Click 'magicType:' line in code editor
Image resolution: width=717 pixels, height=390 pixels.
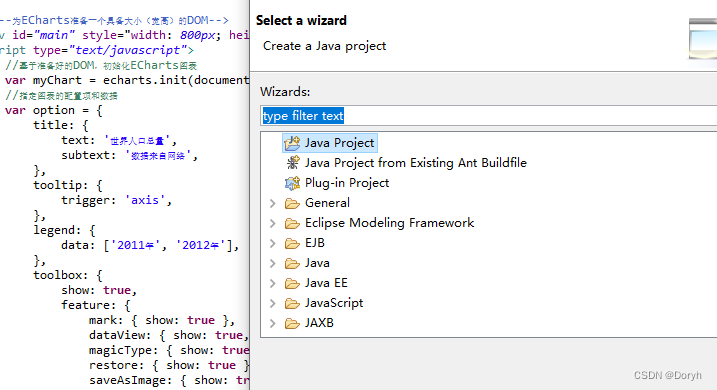(169, 350)
